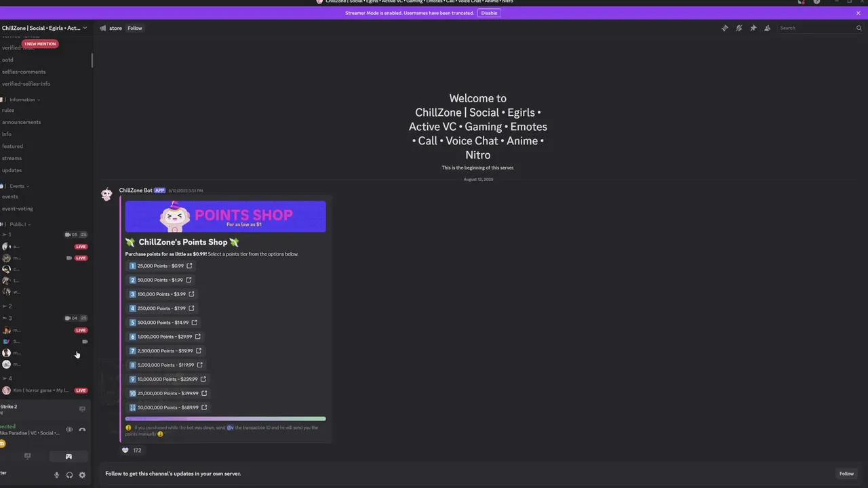This screenshot has width=868, height=488.
Task: Dismiss the Streamer Mode banner
Action: pyautogui.click(x=858, y=13)
